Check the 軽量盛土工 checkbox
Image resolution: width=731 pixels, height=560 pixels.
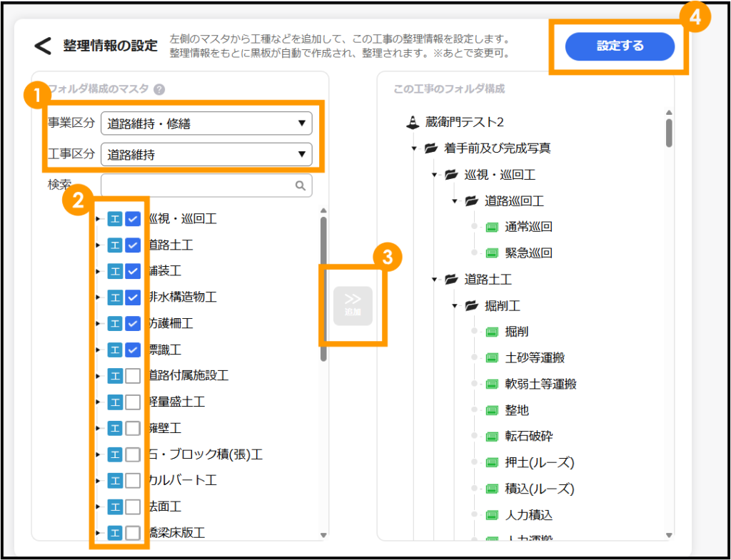point(133,402)
